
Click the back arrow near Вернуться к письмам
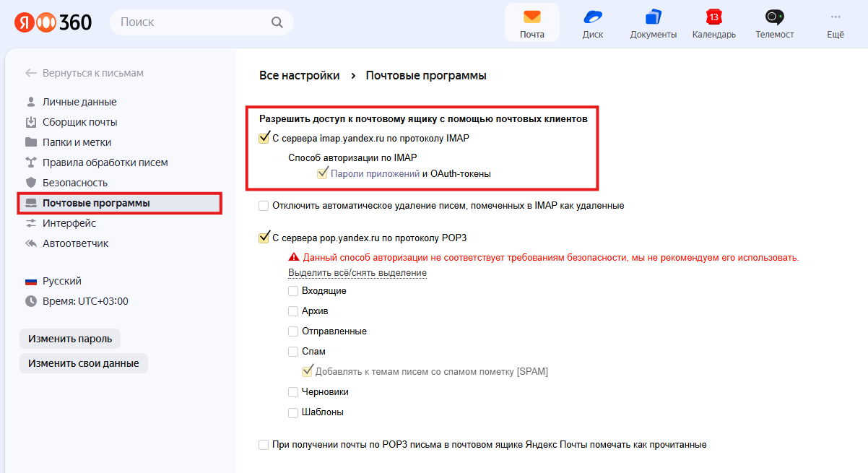pos(31,73)
